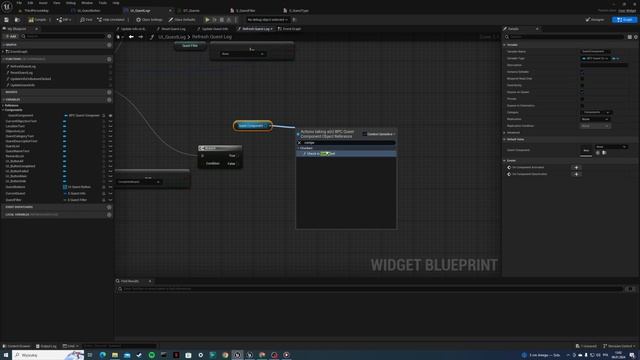640x360 pixels.
Task: Open the debug object selector dropdown
Action: [267, 20]
